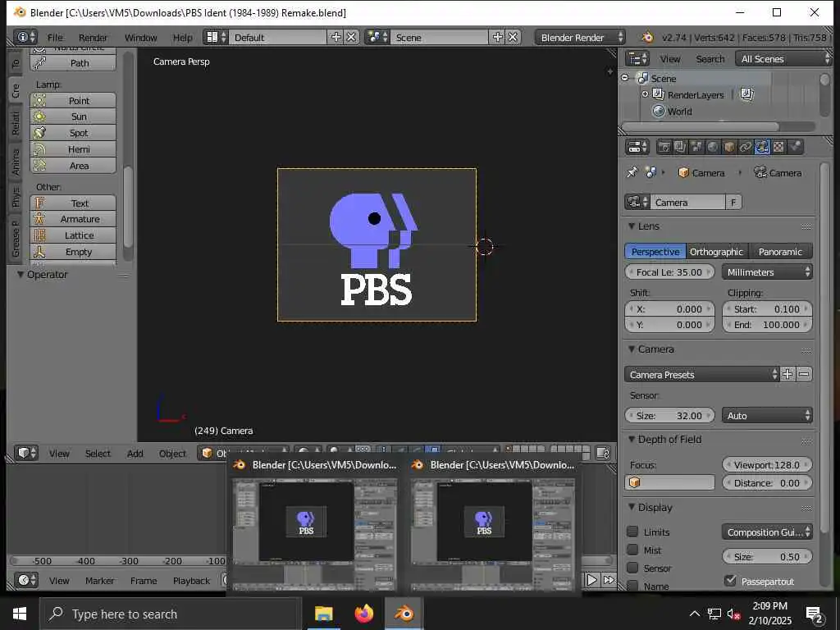Open Camera Data properties tab

(x=762, y=147)
